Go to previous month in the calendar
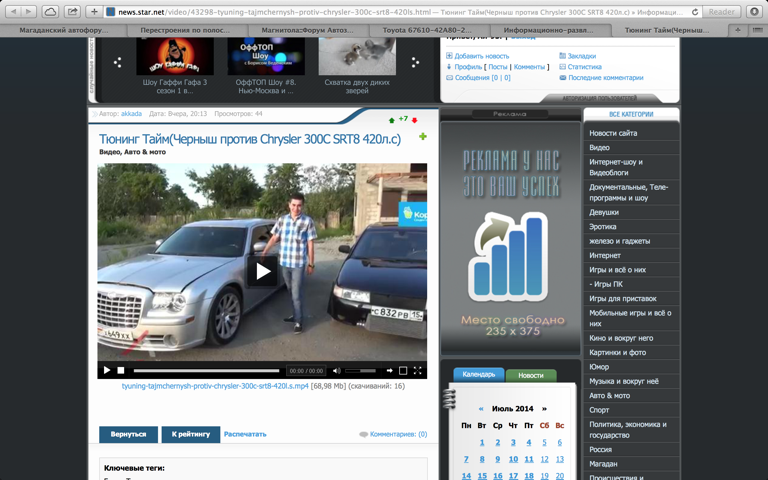Viewport: 768px width, 480px height. [481, 408]
